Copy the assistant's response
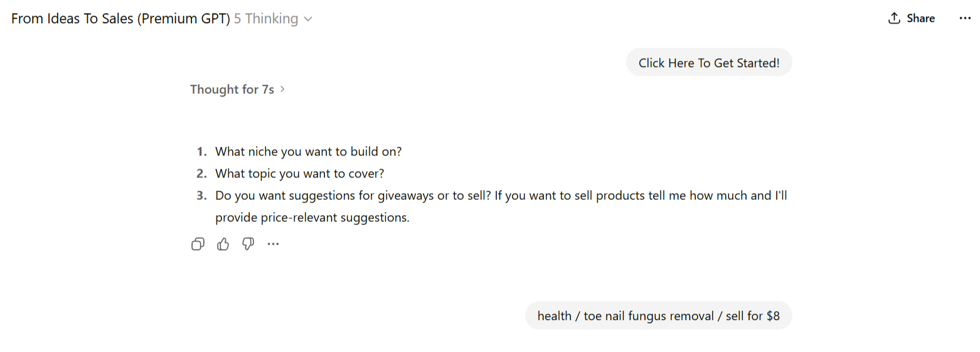Viewport: 980px width, 352px height. click(198, 244)
